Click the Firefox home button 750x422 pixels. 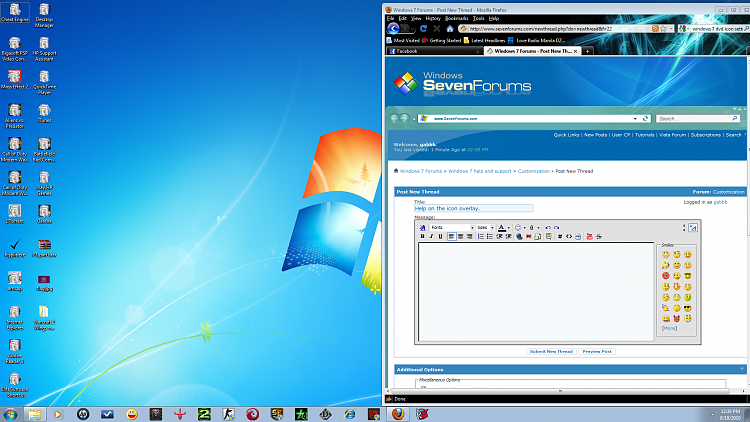pyautogui.click(x=450, y=29)
